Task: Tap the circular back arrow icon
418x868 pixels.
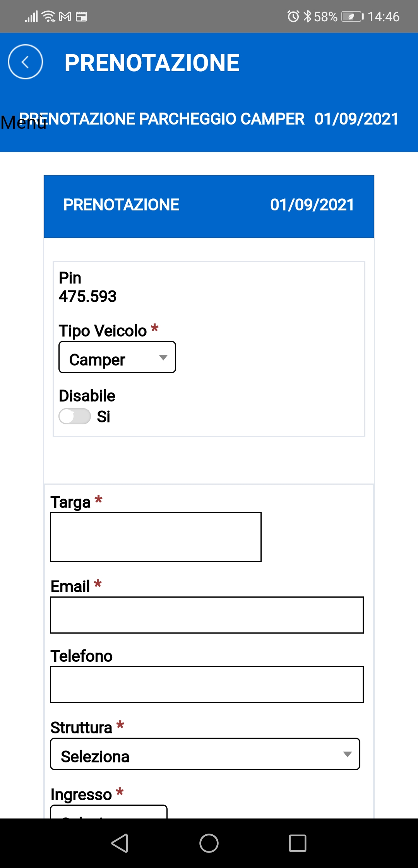Action: [x=25, y=62]
